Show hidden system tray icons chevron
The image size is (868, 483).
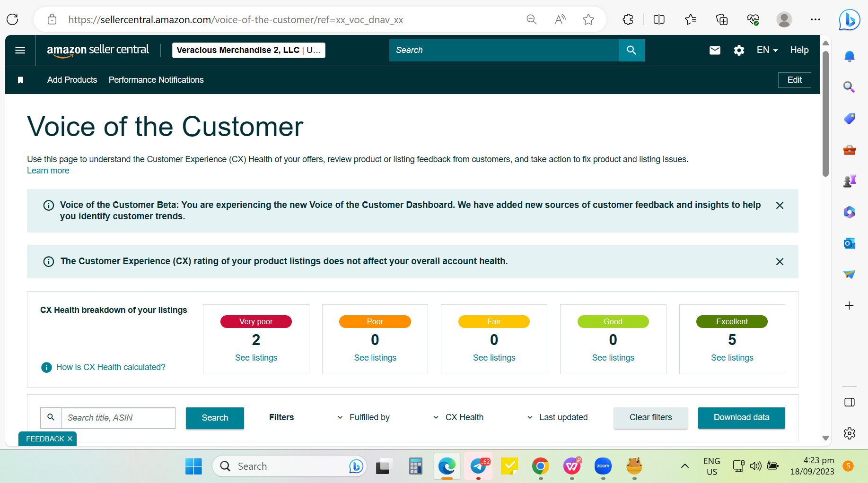(x=684, y=466)
